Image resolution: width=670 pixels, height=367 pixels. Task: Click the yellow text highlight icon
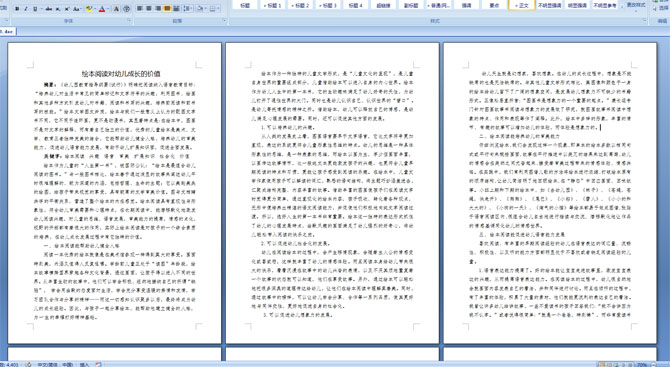[89, 9]
